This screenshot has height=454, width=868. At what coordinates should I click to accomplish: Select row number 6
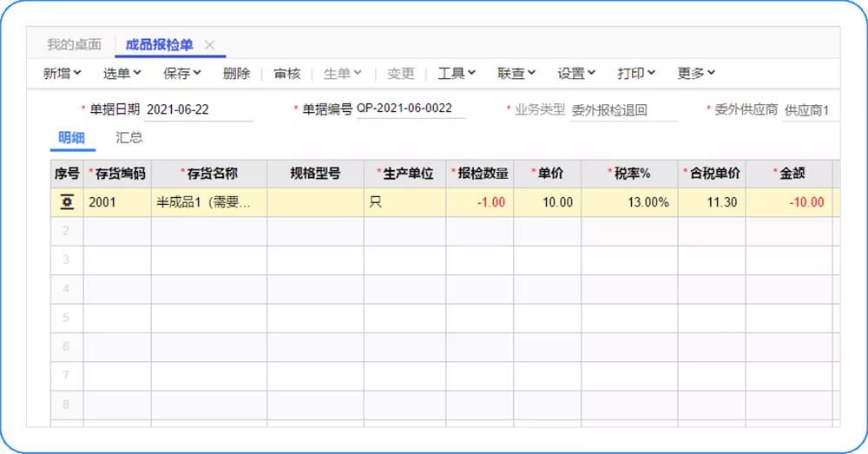click(67, 346)
